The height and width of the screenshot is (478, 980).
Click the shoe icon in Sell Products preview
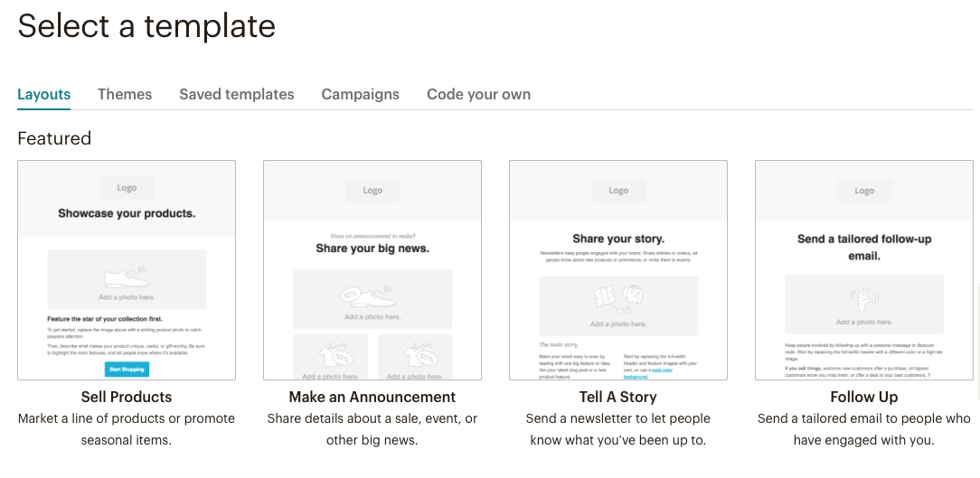[126, 276]
